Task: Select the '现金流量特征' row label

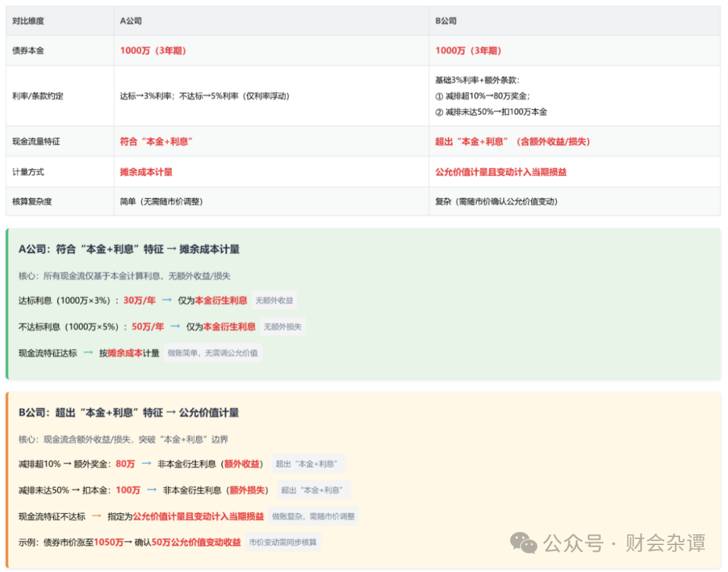Action: pos(36,141)
